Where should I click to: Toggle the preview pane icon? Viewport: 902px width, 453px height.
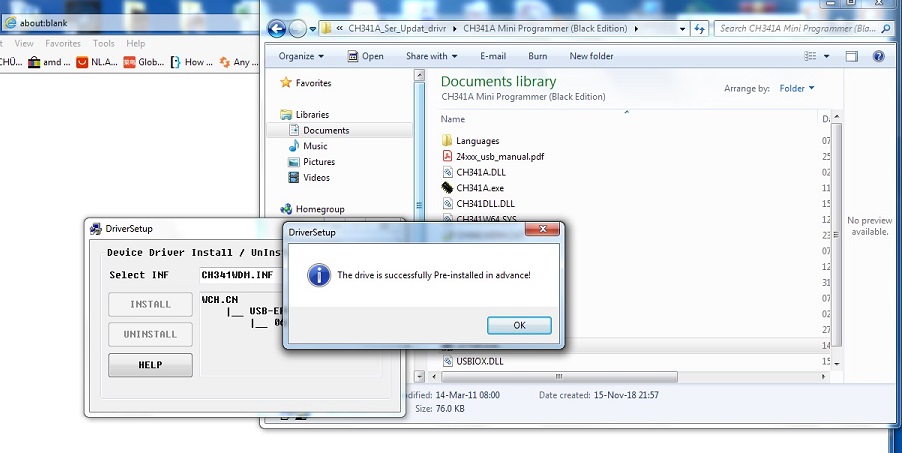pos(851,56)
